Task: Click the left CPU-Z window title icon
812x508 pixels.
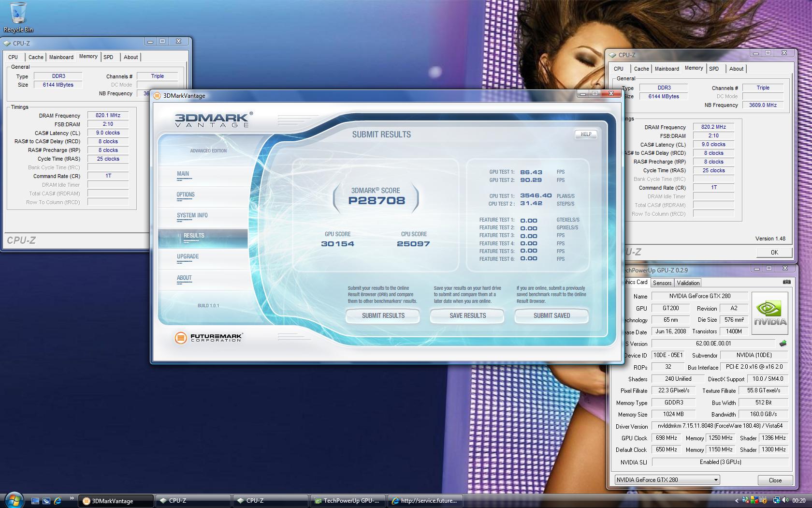Action: click(x=7, y=43)
